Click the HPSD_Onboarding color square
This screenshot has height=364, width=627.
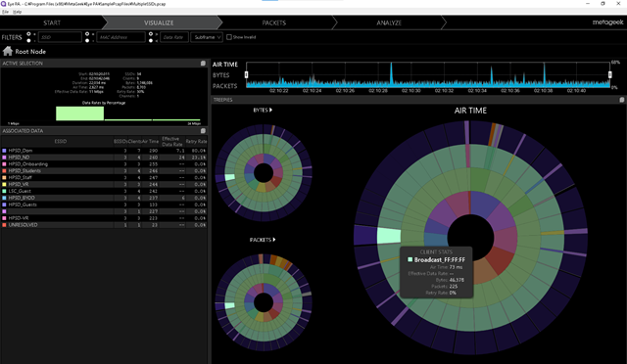(4, 164)
